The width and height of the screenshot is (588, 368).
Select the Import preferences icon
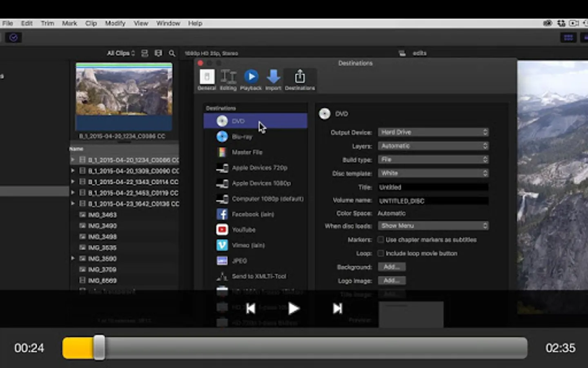pyautogui.click(x=273, y=79)
